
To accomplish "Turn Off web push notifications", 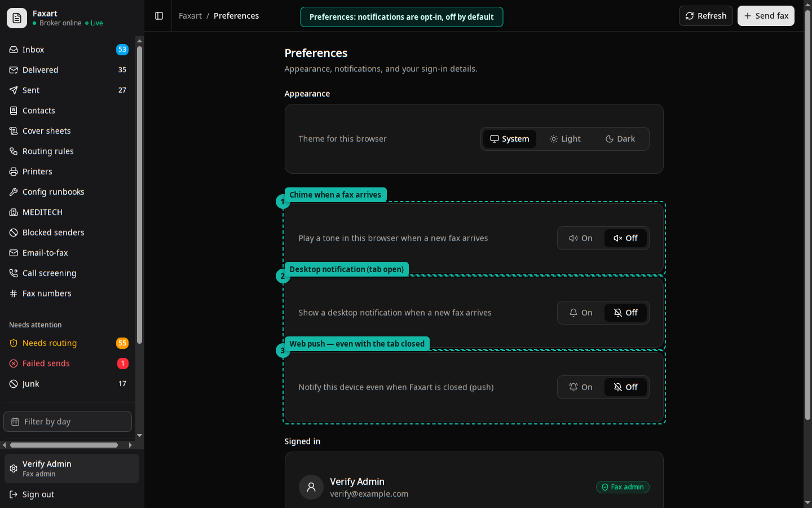I will (x=625, y=387).
